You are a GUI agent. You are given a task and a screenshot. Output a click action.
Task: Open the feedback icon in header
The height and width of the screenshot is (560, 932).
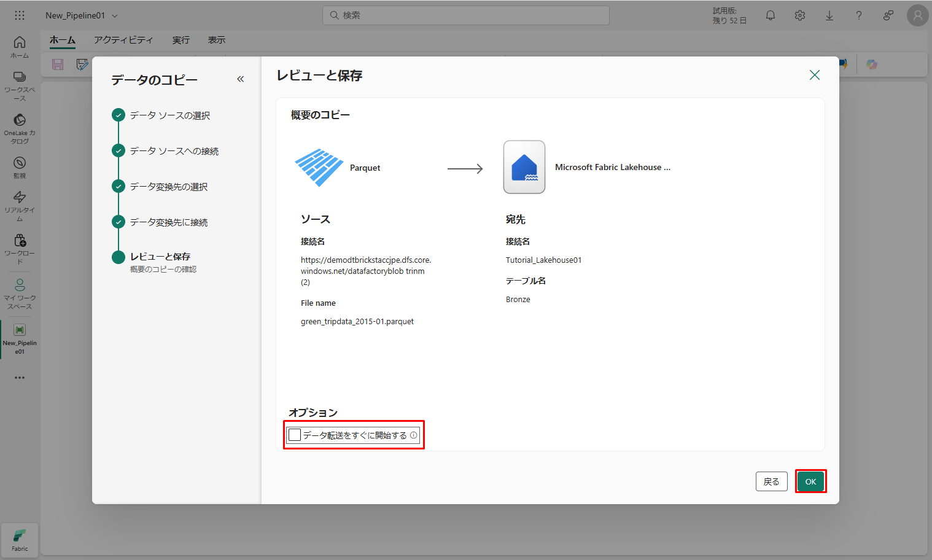click(888, 15)
